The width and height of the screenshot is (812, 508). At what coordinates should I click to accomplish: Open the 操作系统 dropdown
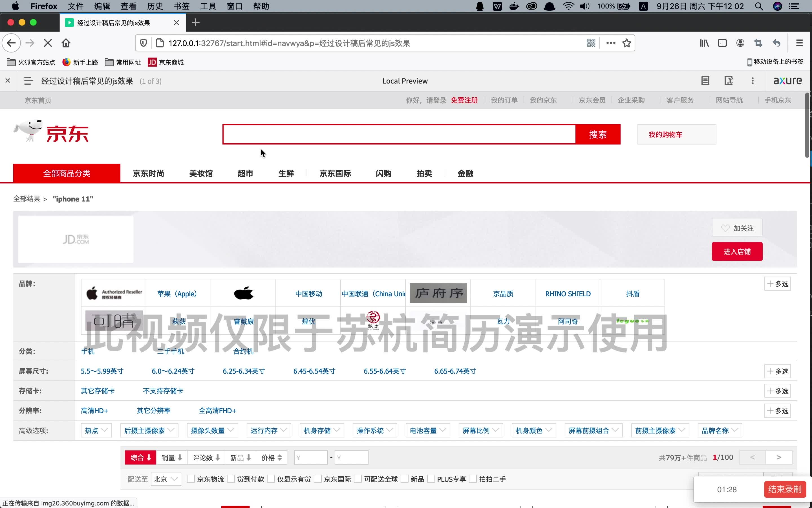(x=375, y=430)
